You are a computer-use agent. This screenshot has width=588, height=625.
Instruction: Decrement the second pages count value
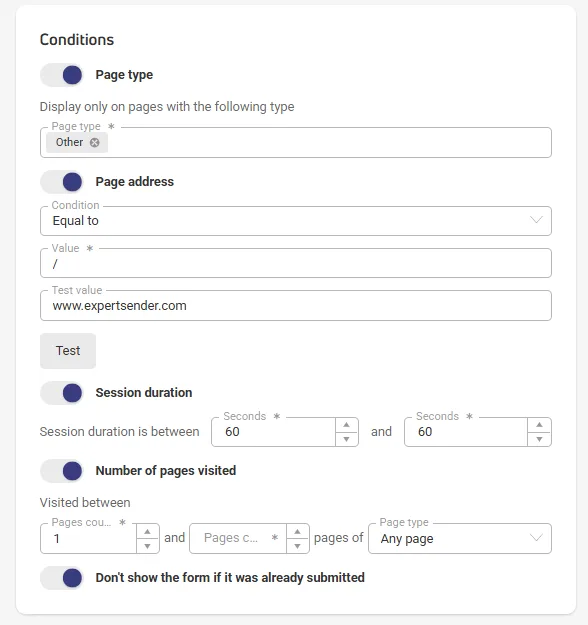click(x=297, y=546)
